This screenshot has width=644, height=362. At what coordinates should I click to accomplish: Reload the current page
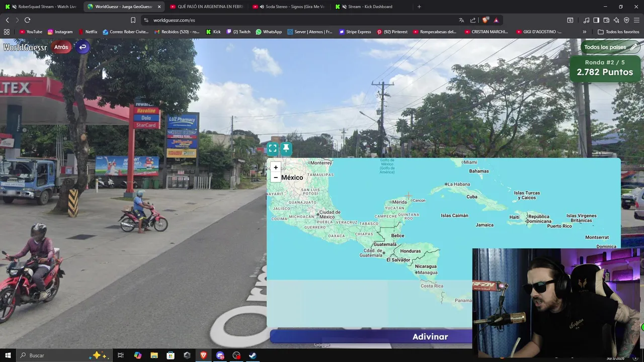(27, 20)
